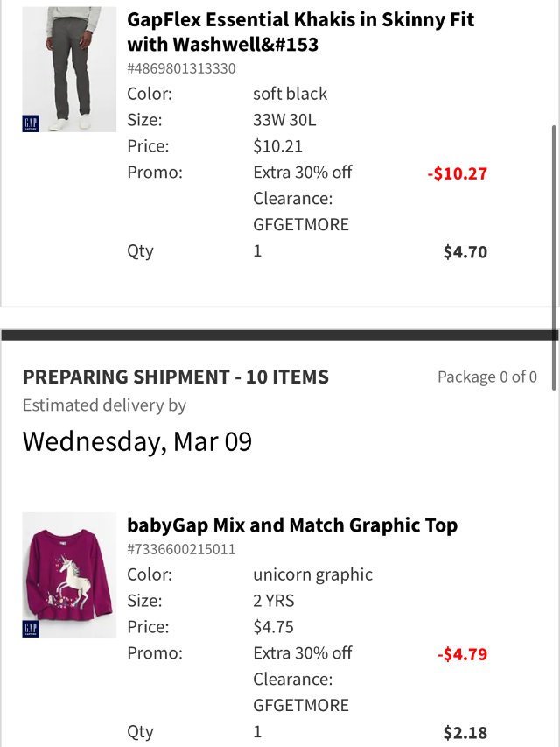Click the unicorn graphic color value
The width and height of the screenshot is (560, 747).
pyautogui.click(x=312, y=574)
